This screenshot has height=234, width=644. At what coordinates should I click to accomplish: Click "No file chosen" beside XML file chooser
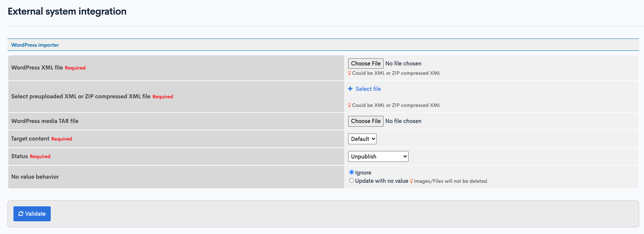coord(403,64)
